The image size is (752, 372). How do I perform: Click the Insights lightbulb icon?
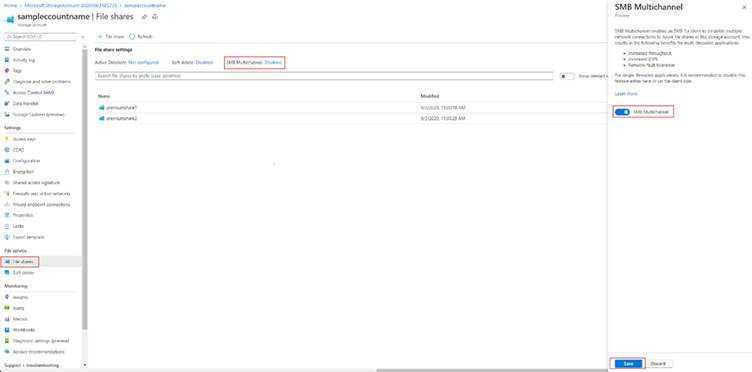coord(7,297)
